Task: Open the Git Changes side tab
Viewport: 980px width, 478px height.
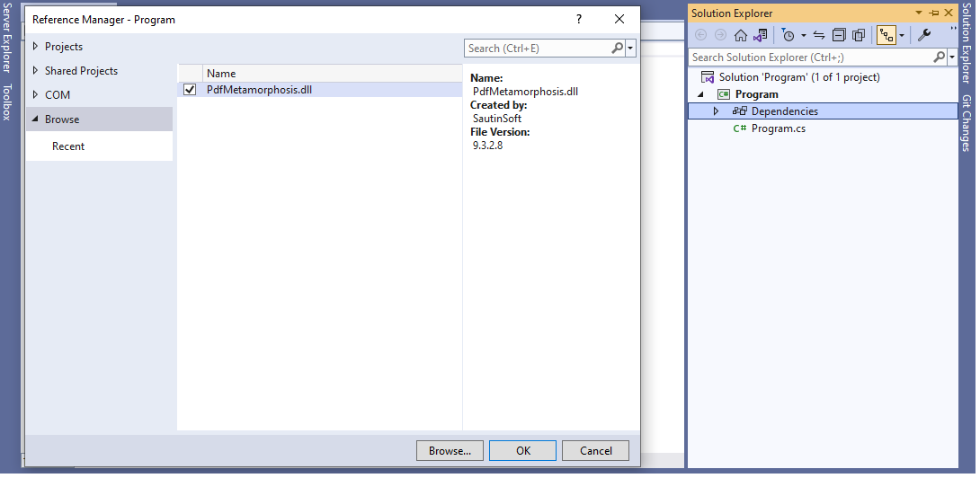Action: tap(967, 123)
